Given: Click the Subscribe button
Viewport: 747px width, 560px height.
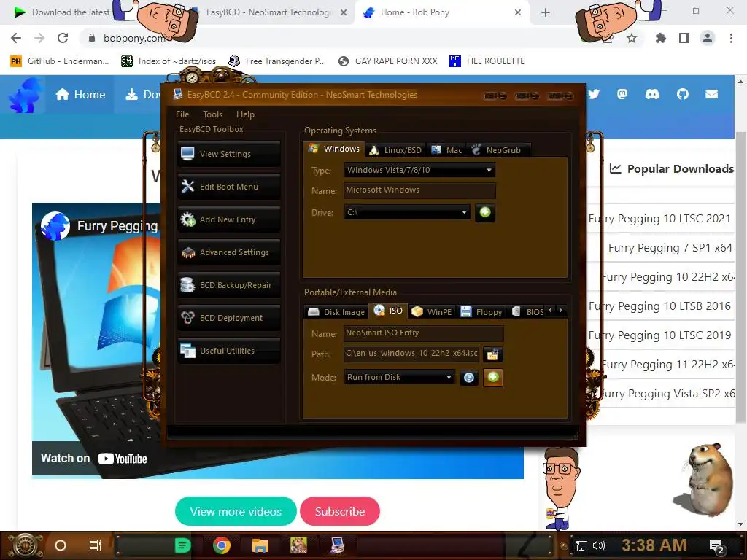Looking at the screenshot, I should point(340,511).
